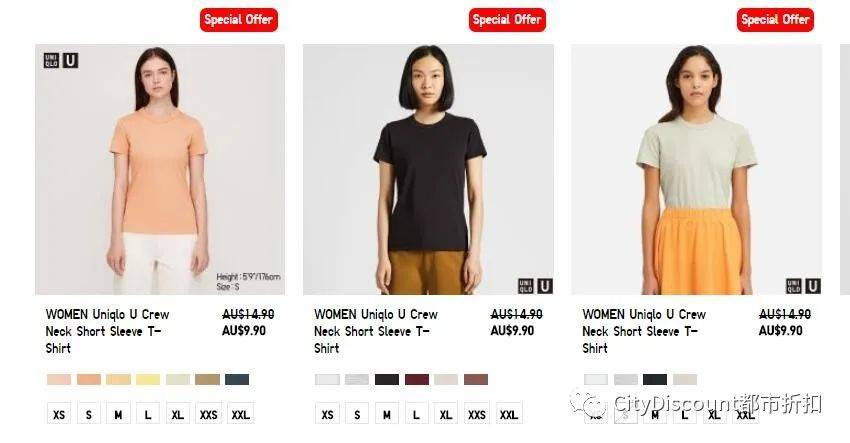The image size is (850, 443).
Task: Open the orange T-shirt model photo
Action: pos(160,169)
